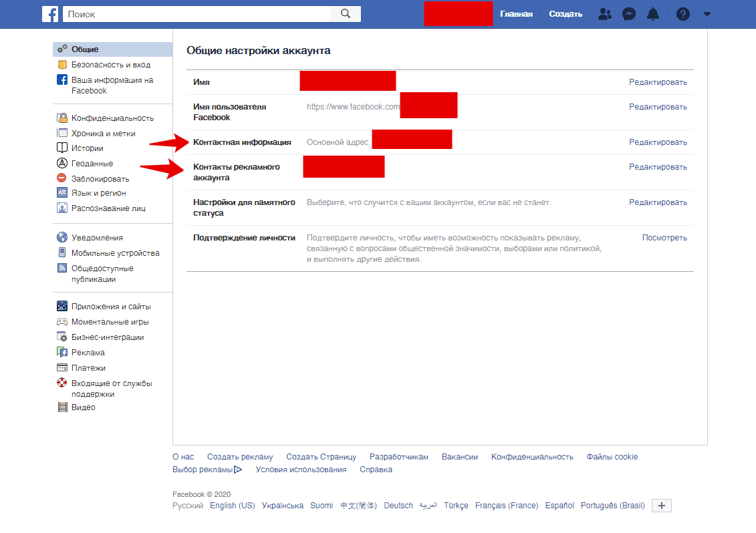Open Безопасность и вход settings

tap(112, 65)
